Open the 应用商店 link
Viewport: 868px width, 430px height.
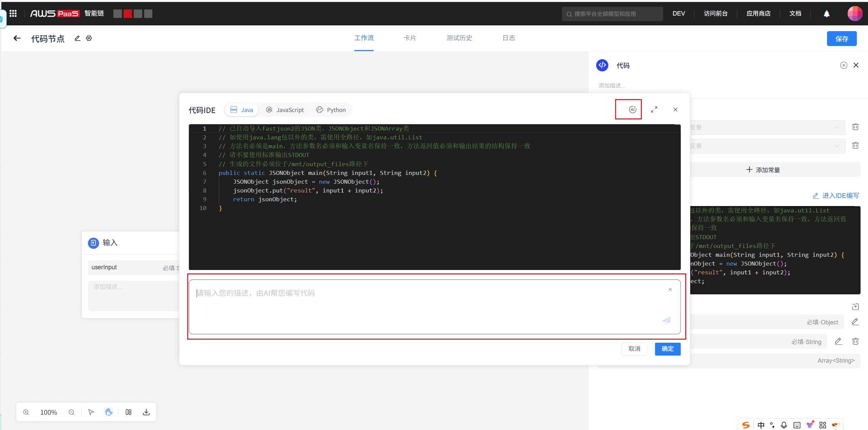coord(758,14)
